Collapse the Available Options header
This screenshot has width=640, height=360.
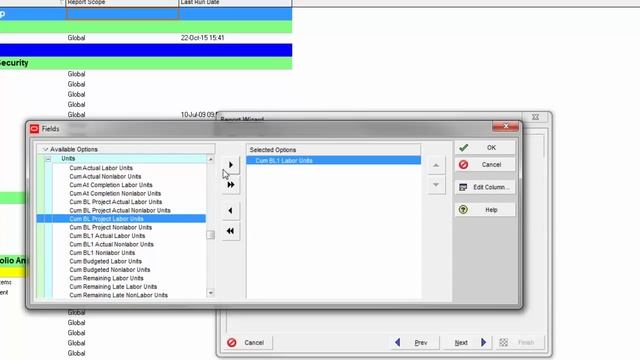[45, 149]
